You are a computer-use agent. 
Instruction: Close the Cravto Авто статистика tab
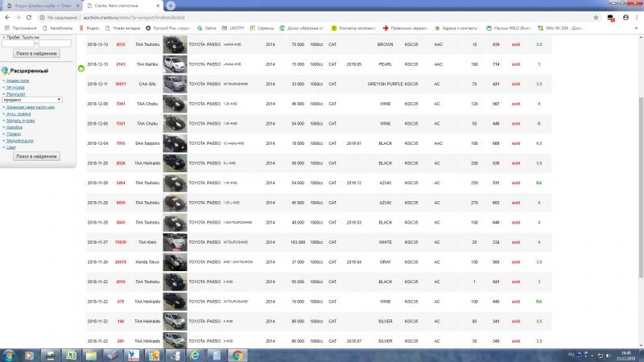[158, 6]
